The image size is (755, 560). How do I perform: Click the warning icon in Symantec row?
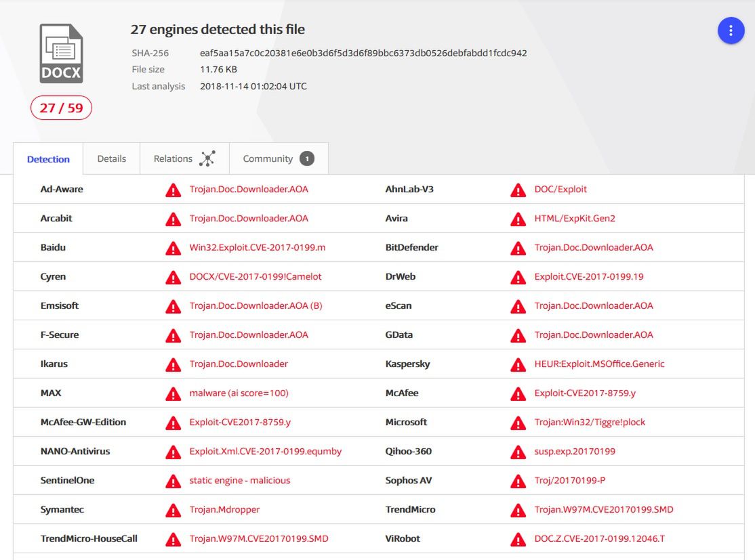pos(174,510)
